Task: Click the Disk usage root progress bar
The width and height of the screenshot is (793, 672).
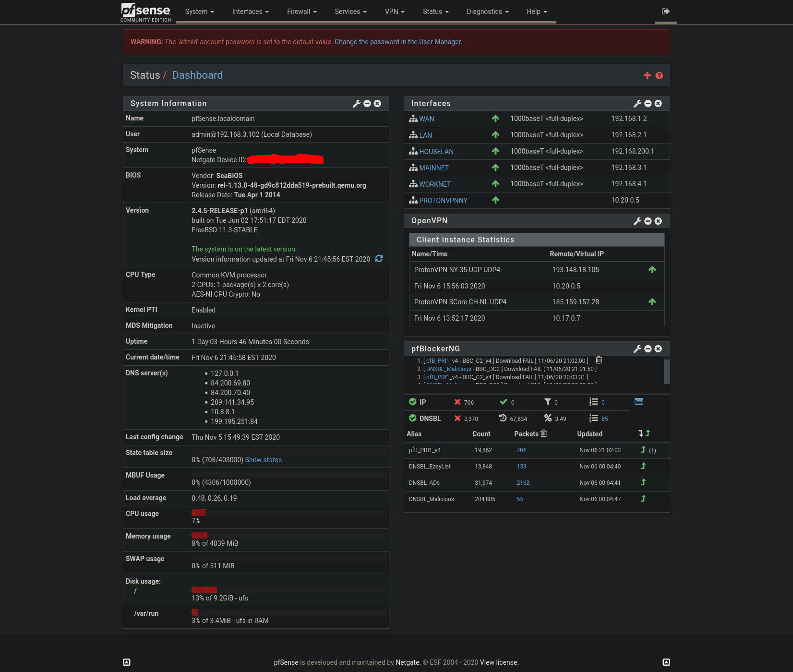Action: 289,590
